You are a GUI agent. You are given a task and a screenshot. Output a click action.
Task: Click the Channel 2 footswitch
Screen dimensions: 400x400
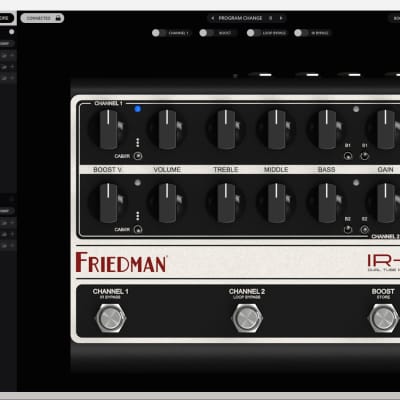247,318
